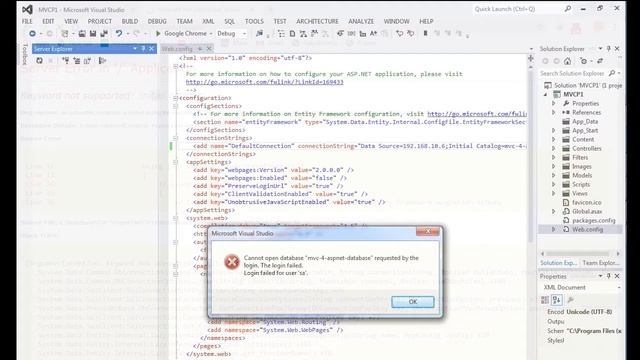Click the Solution Explorer horizontal scrollbar
The height and width of the screenshot is (360, 640).
(x=580, y=253)
